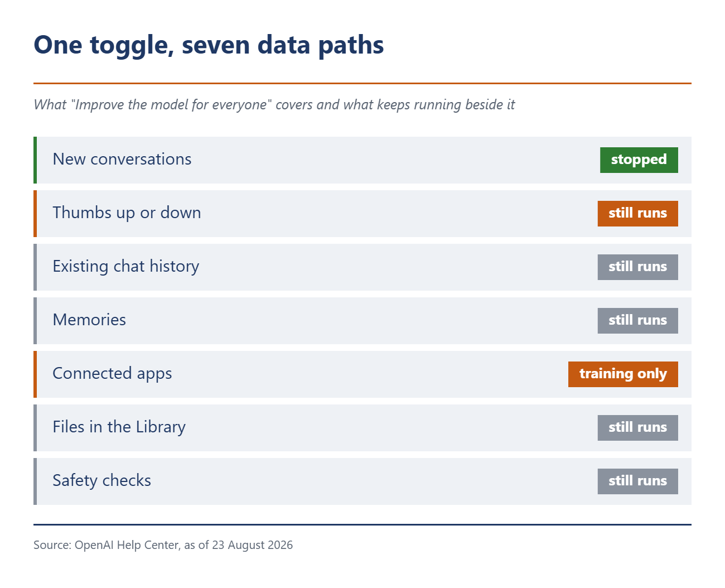Click green accent bar on New conversations row
This screenshot has height=588, width=725.
[x=35, y=160]
